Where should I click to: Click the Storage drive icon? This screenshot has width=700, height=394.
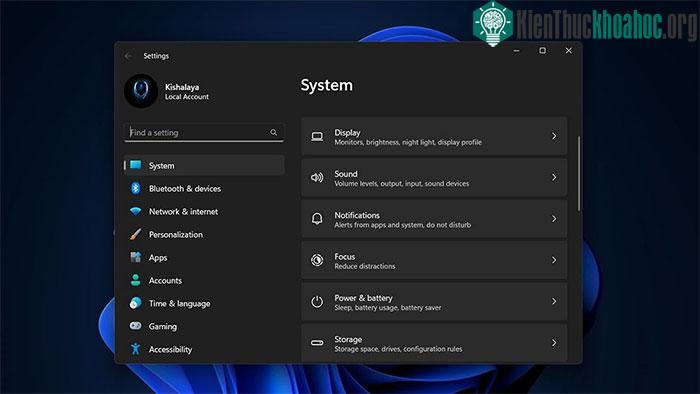(317, 343)
